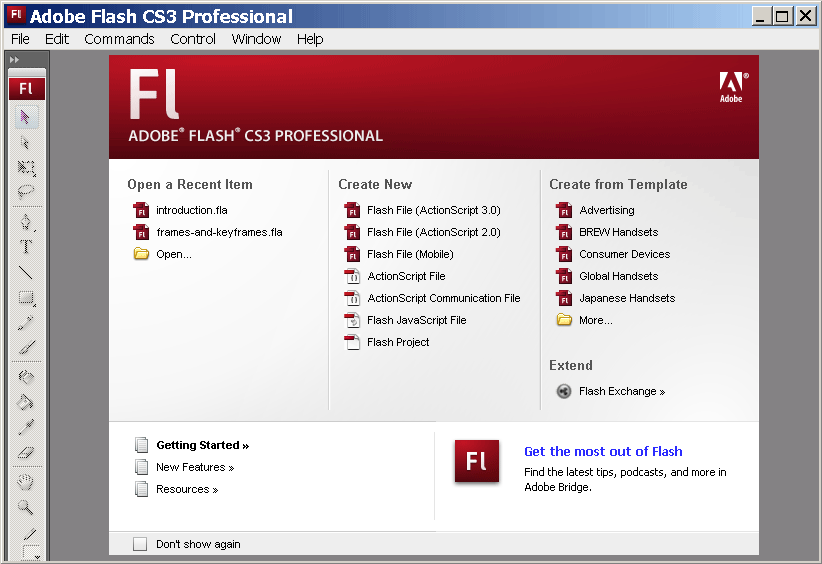Open the Edit menu
The image size is (822, 564).
click(57, 39)
